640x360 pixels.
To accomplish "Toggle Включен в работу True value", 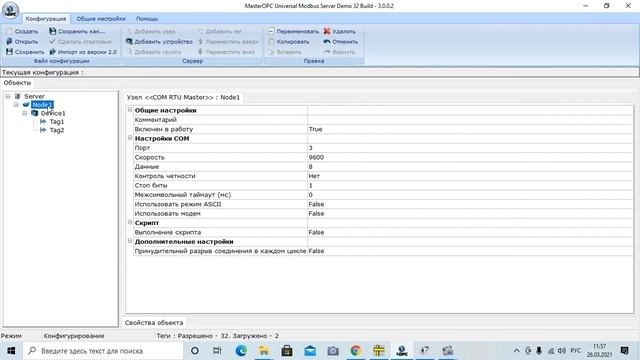I will tap(470, 129).
